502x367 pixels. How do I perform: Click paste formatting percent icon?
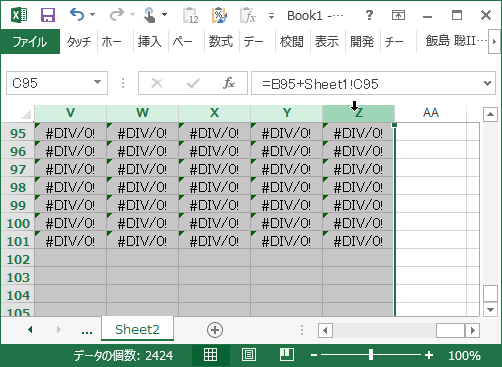219,15
